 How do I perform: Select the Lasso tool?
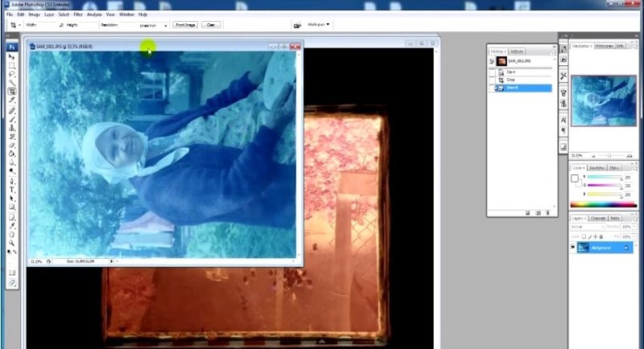coord(12,74)
